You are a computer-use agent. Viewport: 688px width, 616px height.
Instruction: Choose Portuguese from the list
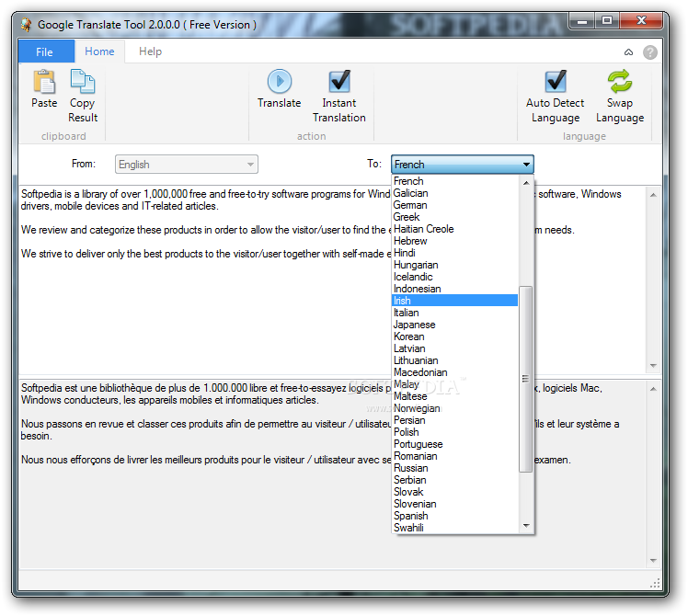coord(454,444)
